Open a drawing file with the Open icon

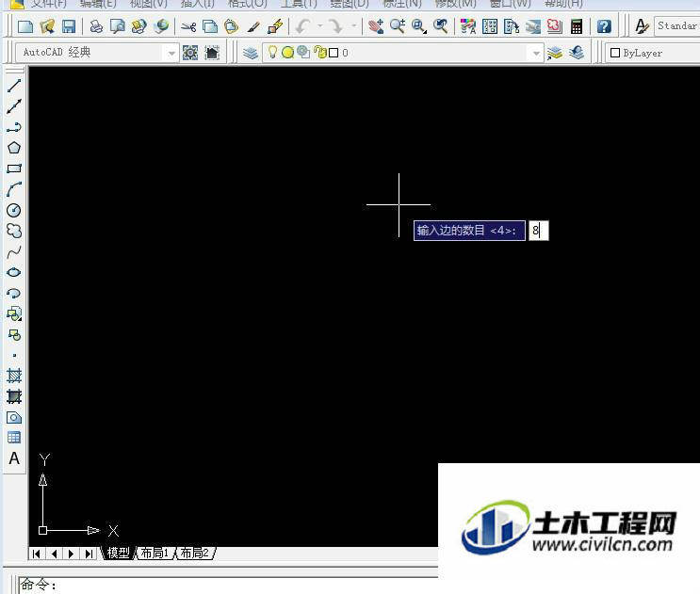pos(47,26)
